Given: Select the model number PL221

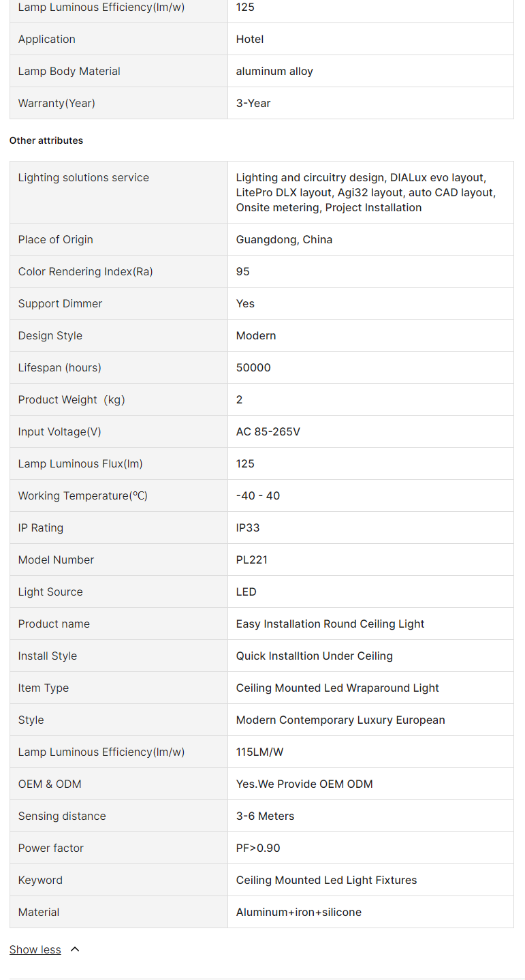Looking at the screenshot, I should point(252,560).
